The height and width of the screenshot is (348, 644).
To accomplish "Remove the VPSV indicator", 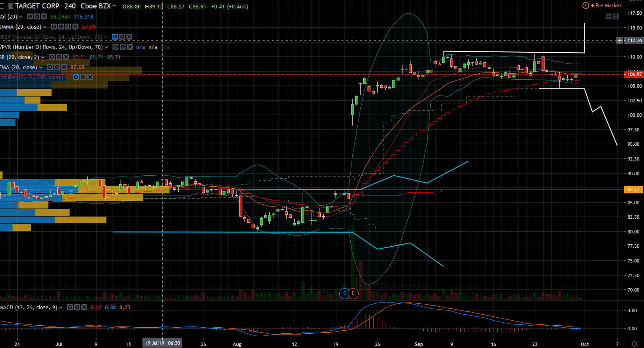I will [x=129, y=37].
